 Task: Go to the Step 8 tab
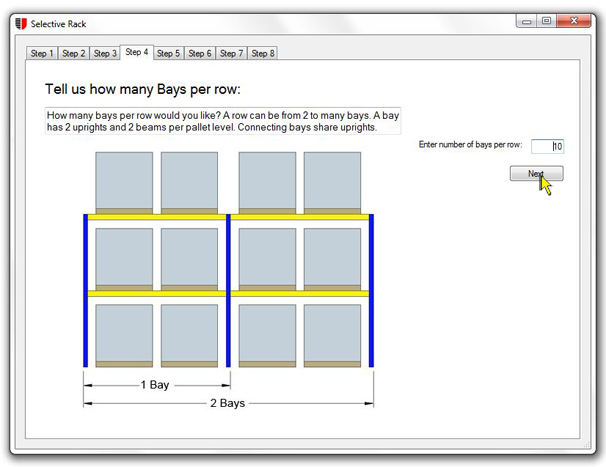point(263,53)
